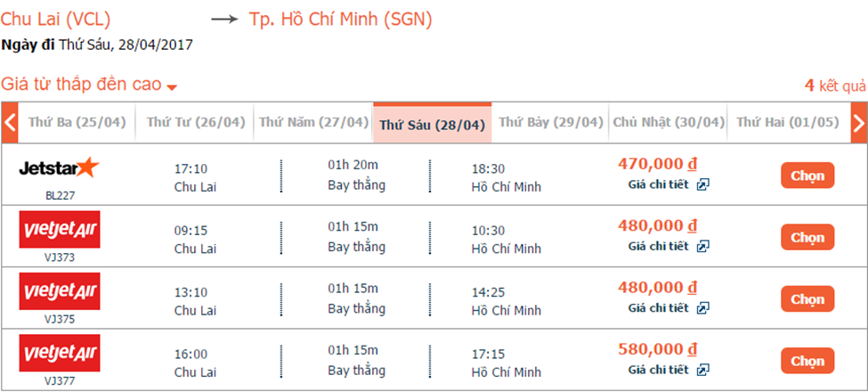Open 'Giá chi tiết' link for 470,000 đ fare
868x392 pixels.
[659, 185]
